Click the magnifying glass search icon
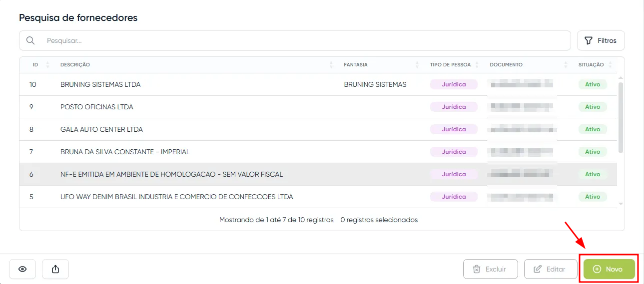Screen dimensions: 644x284 30,40
